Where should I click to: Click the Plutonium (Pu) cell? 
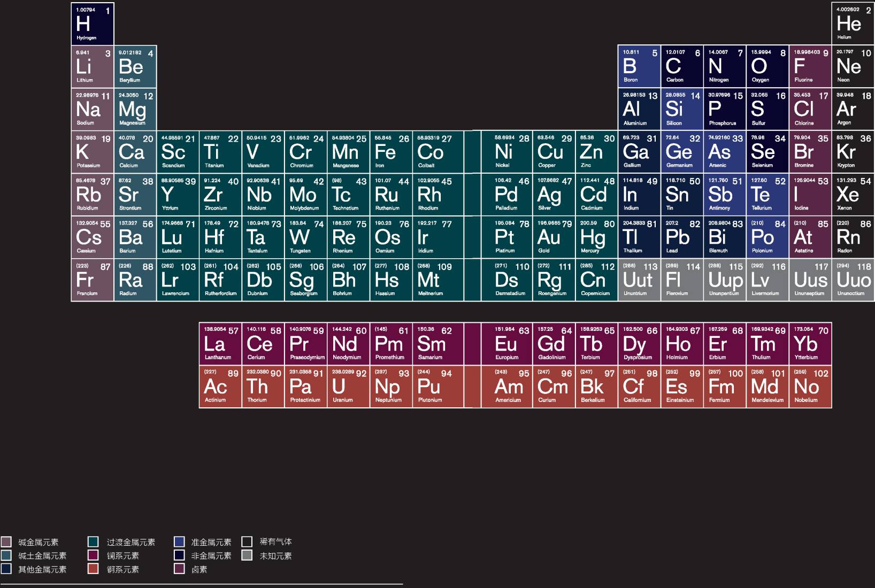tap(438, 386)
